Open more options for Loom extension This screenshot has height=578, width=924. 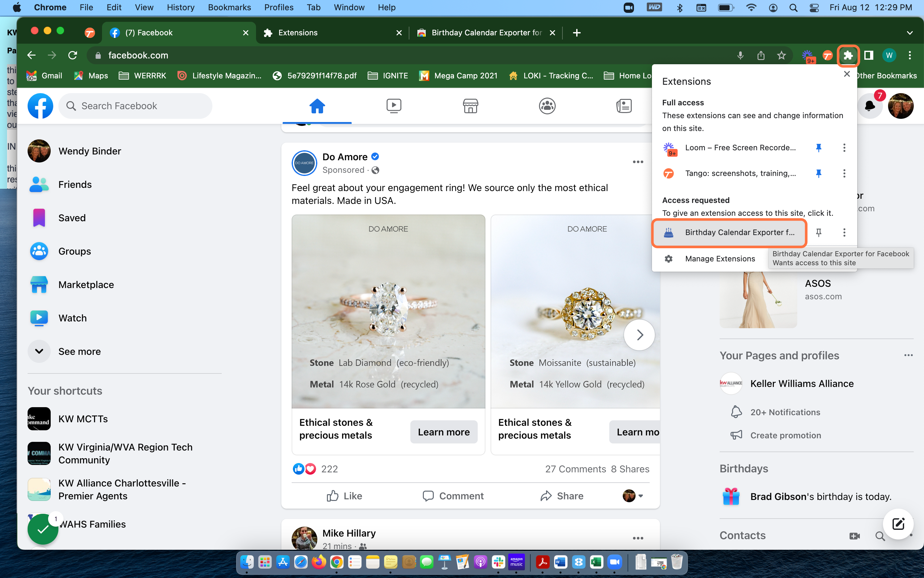[x=844, y=148]
